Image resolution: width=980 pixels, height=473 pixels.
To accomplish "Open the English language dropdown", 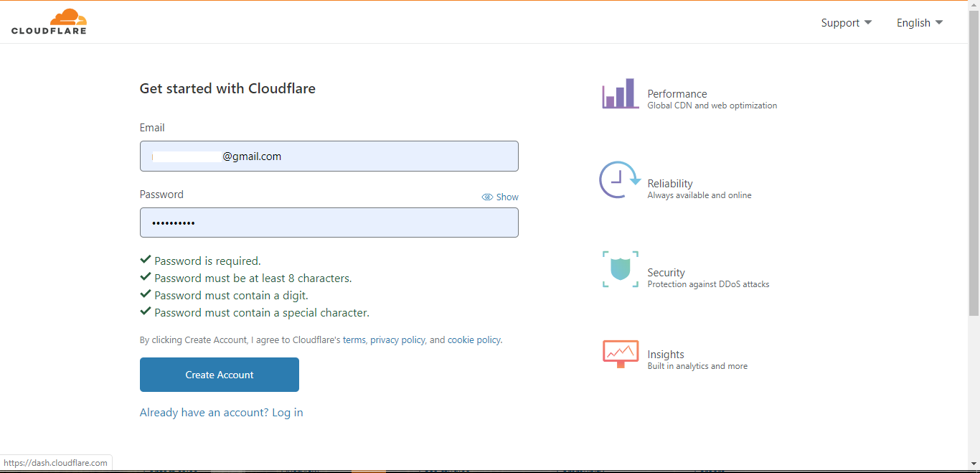I will point(919,22).
